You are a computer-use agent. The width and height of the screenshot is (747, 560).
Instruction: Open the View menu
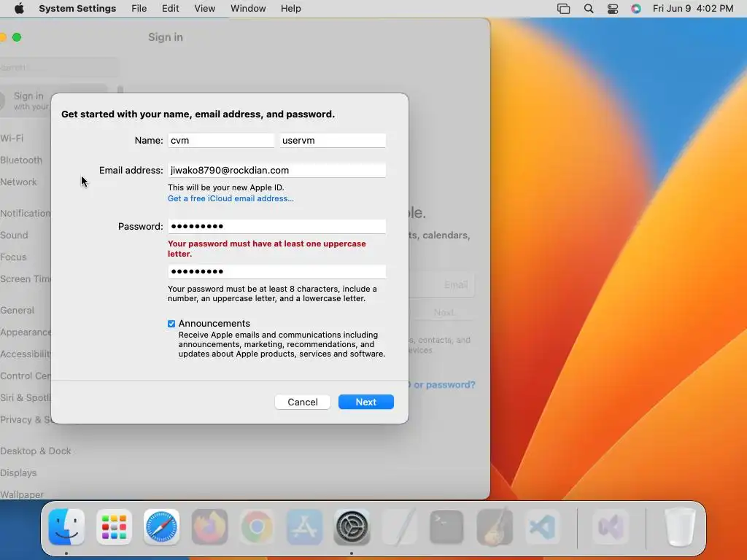tap(205, 9)
